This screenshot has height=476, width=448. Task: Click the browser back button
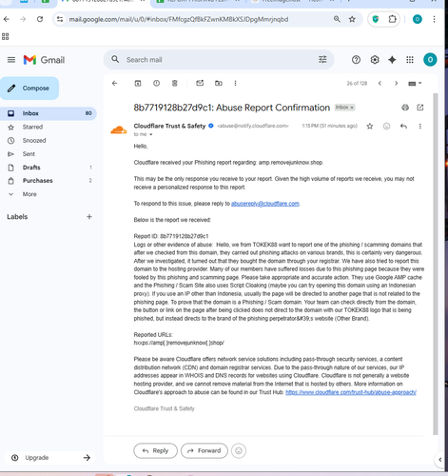(7, 19)
